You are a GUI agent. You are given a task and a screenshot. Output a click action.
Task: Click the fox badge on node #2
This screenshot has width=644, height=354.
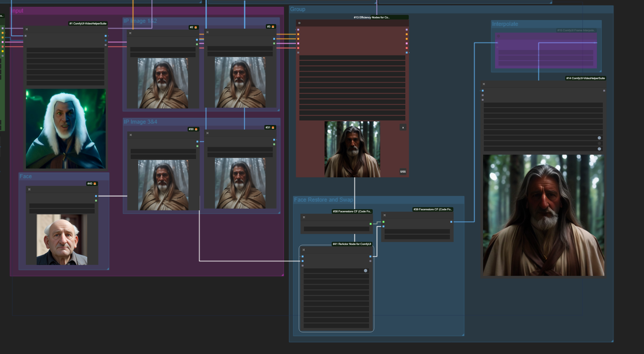pyautogui.click(x=196, y=28)
